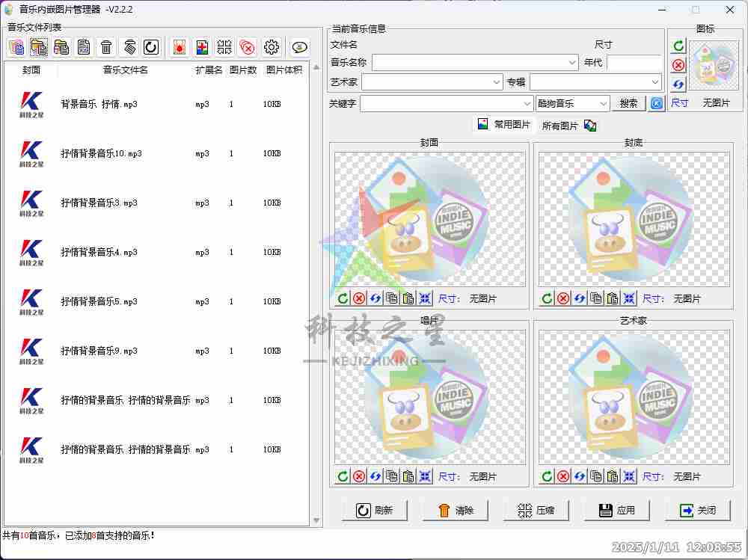Click the trash delete icon in the toolbar
Screen dimensions: 748x560
pos(106,46)
